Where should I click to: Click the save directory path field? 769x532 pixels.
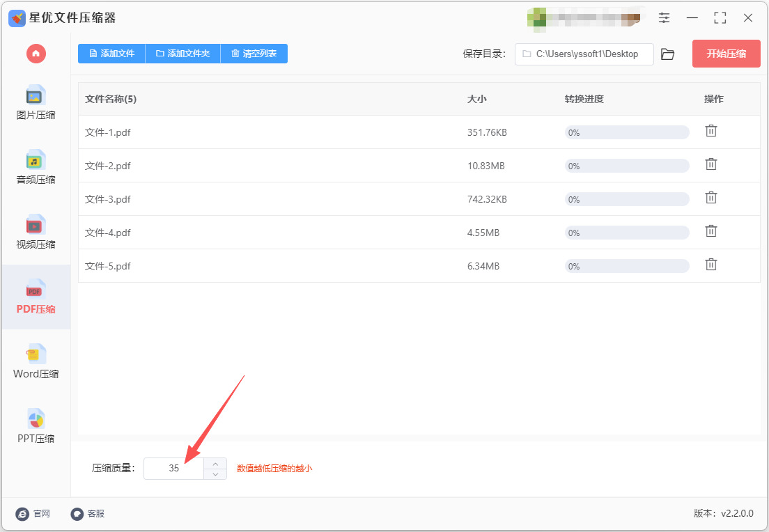pos(584,54)
